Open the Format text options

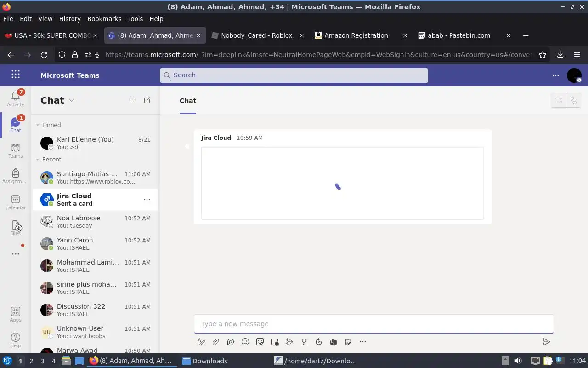201,342
